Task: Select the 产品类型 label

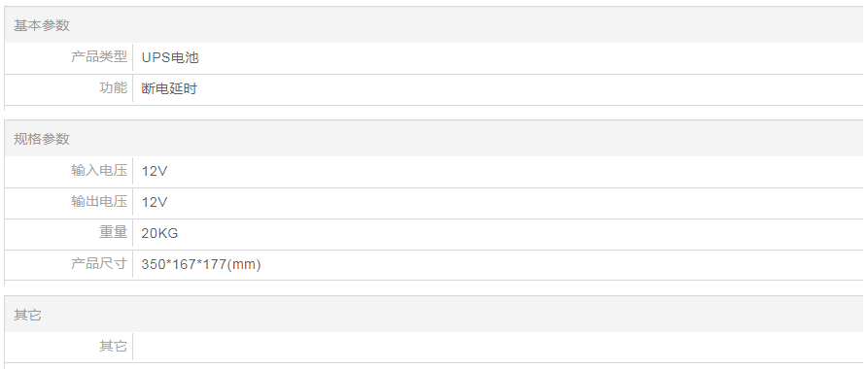Action: [x=99, y=57]
